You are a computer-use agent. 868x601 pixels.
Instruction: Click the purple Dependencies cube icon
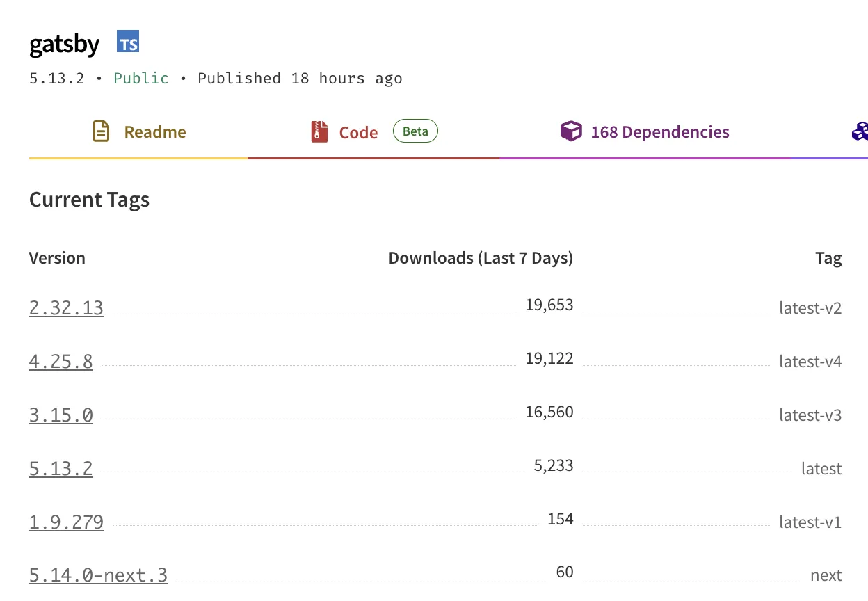[571, 131]
